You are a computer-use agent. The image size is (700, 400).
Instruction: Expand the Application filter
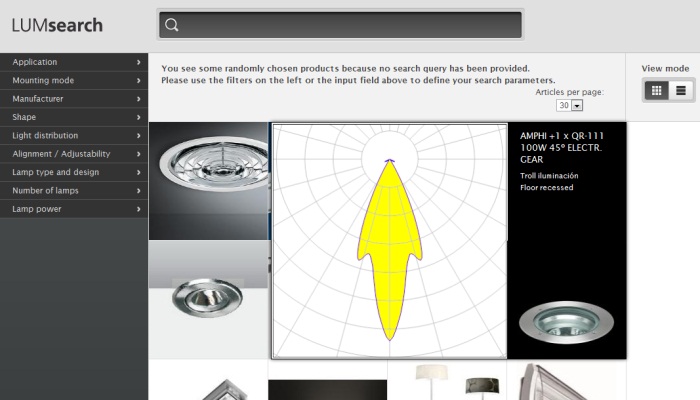click(x=74, y=62)
